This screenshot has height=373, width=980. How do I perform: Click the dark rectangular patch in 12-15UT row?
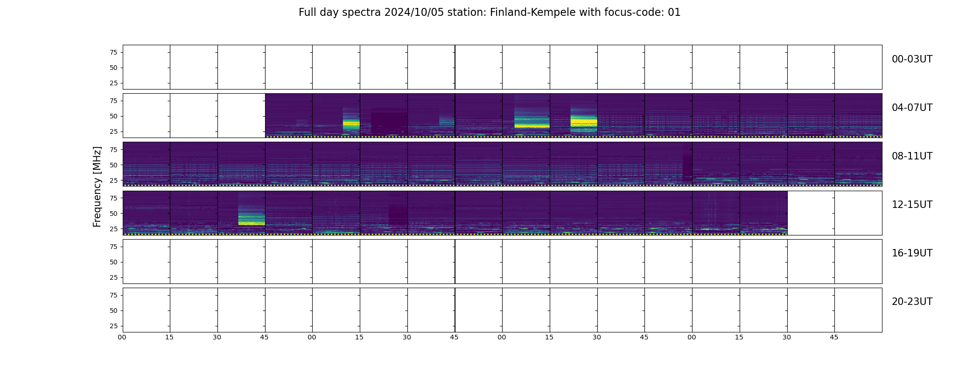(398, 215)
